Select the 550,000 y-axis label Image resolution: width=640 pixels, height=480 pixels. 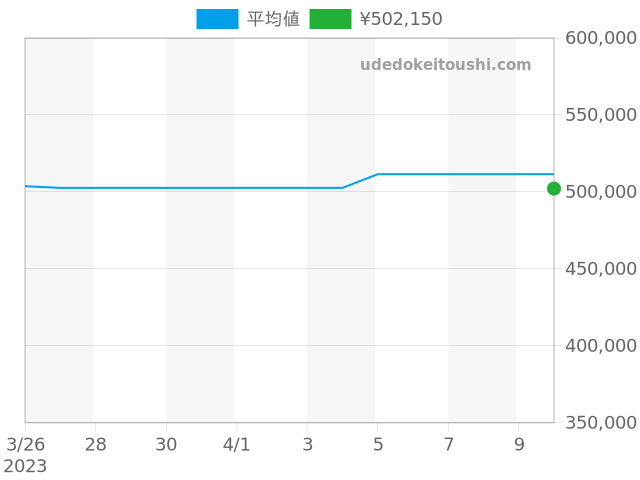tap(601, 115)
